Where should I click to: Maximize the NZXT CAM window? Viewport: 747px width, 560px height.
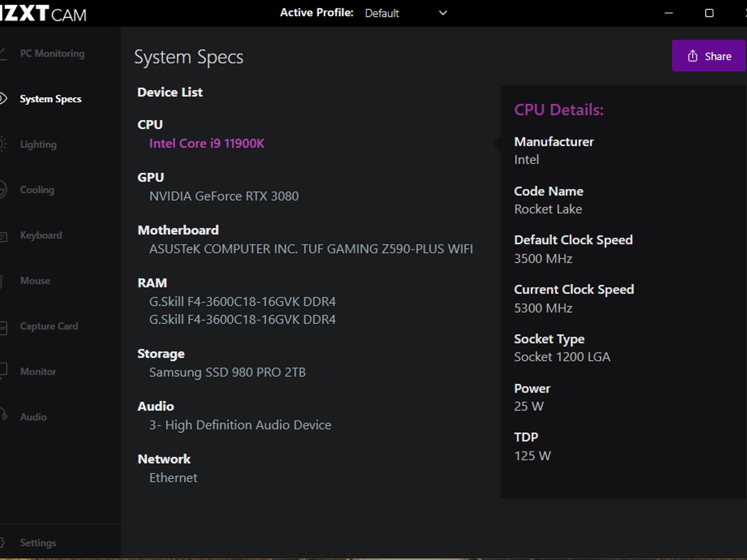coord(709,13)
